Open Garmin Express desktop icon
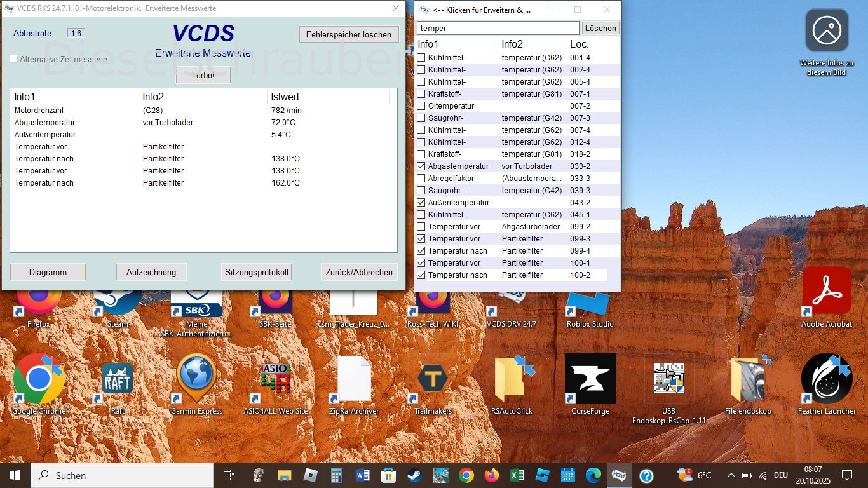The height and width of the screenshot is (488, 868). [196, 380]
